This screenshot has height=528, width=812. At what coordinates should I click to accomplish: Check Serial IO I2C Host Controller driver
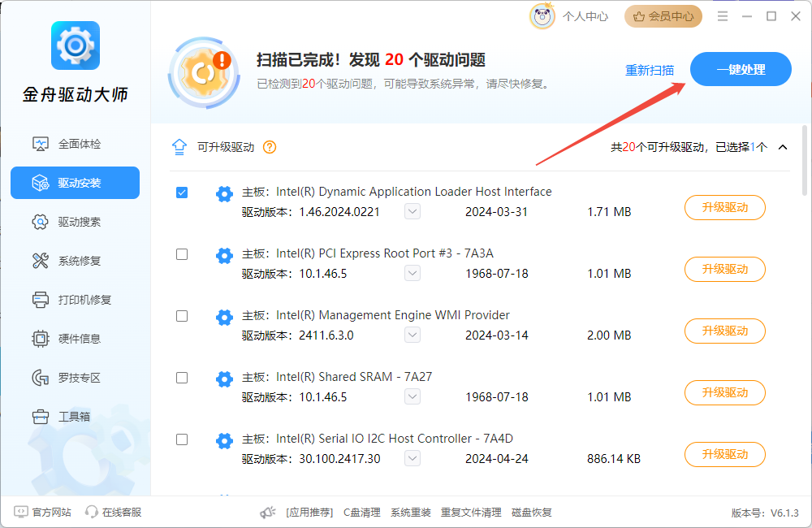pos(182,439)
